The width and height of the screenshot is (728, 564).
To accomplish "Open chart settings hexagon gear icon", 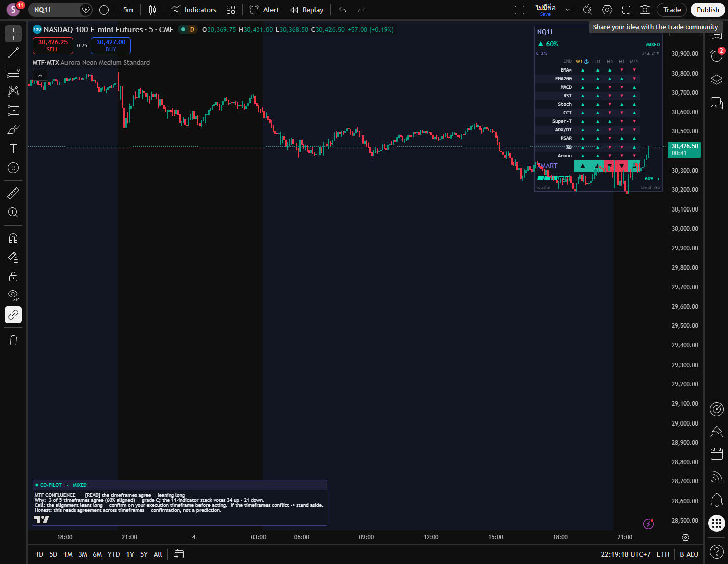I will point(607,10).
